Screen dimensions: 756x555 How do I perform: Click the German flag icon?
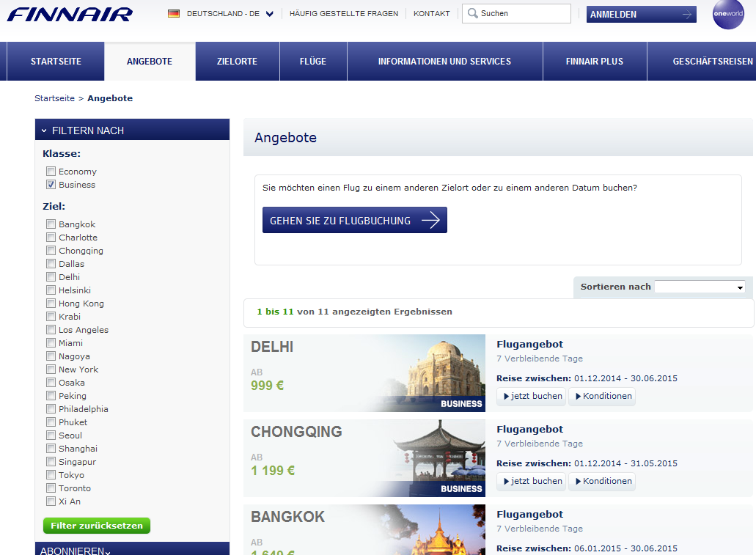(174, 13)
